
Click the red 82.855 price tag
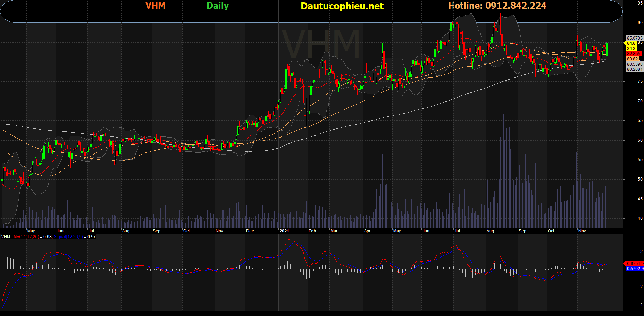[634, 54]
